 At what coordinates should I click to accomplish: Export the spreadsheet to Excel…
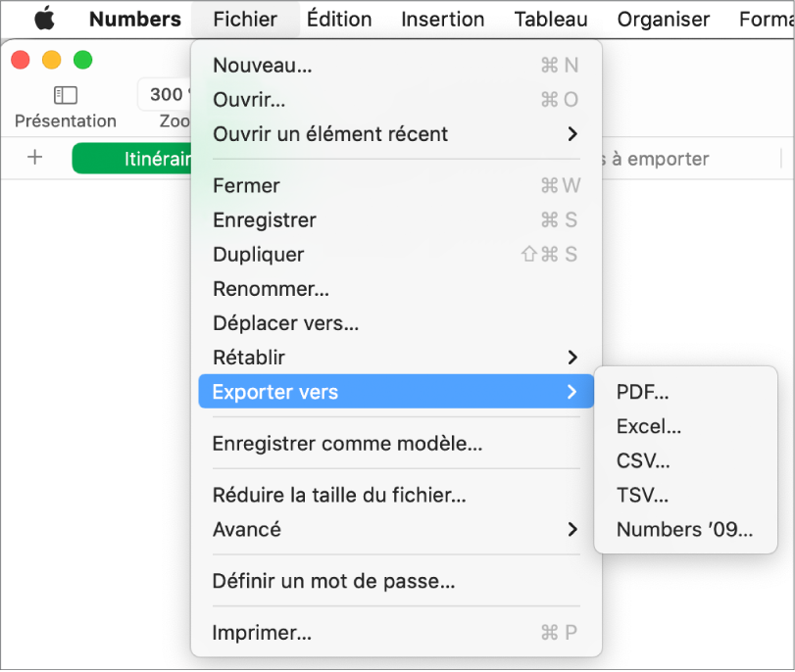(648, 427)
